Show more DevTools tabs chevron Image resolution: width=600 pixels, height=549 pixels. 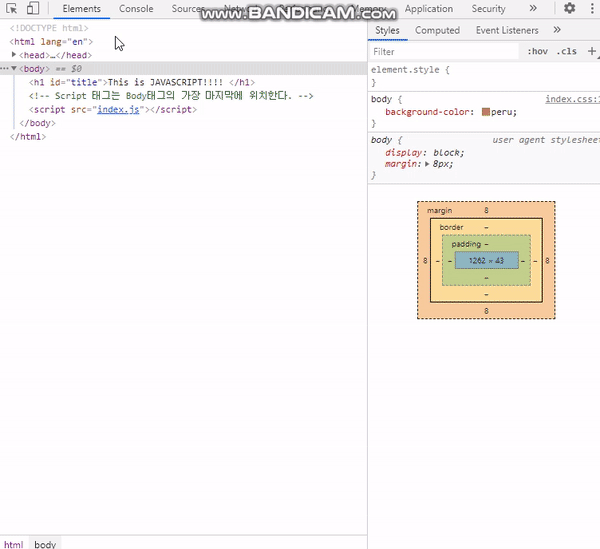click(533, 8)
